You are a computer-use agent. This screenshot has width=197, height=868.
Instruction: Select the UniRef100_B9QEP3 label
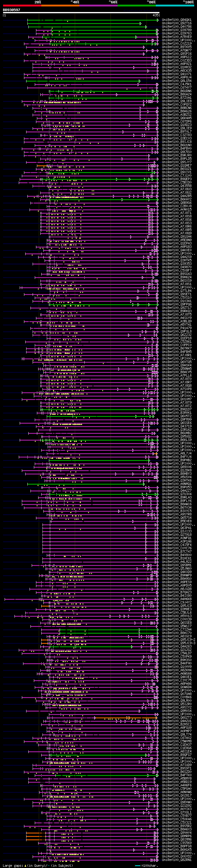(x=176, y=179)
